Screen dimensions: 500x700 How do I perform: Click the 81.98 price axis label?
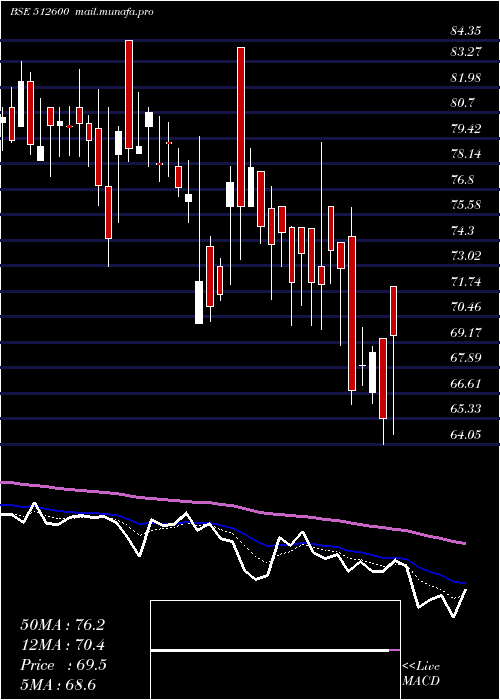[x=466, y=78]
